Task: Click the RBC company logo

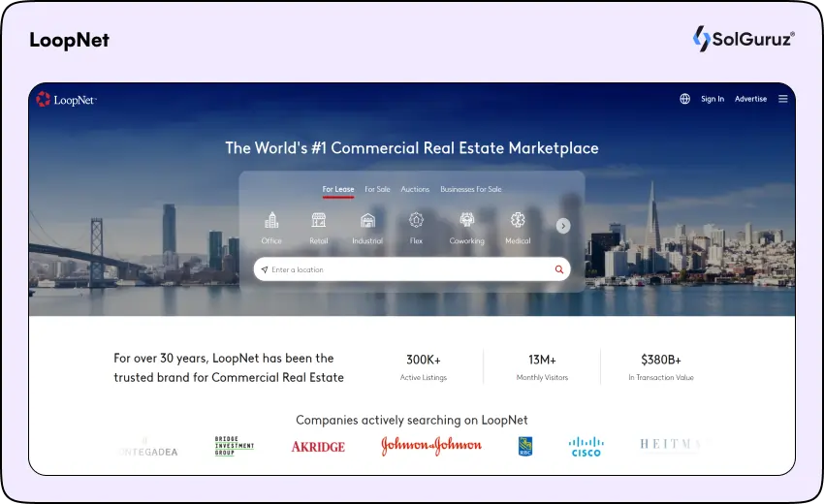Action: click(x=525, y=446)
